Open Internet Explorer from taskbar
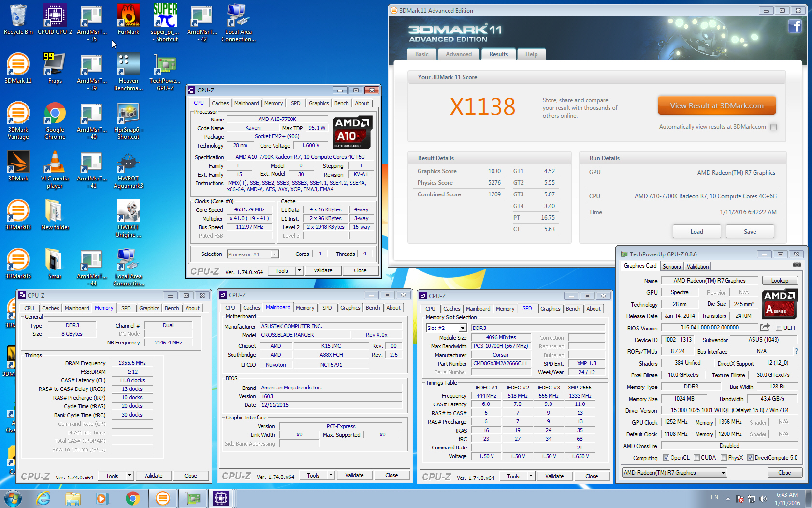The width and height of the screenshot is (812, 508). (43, 498)
